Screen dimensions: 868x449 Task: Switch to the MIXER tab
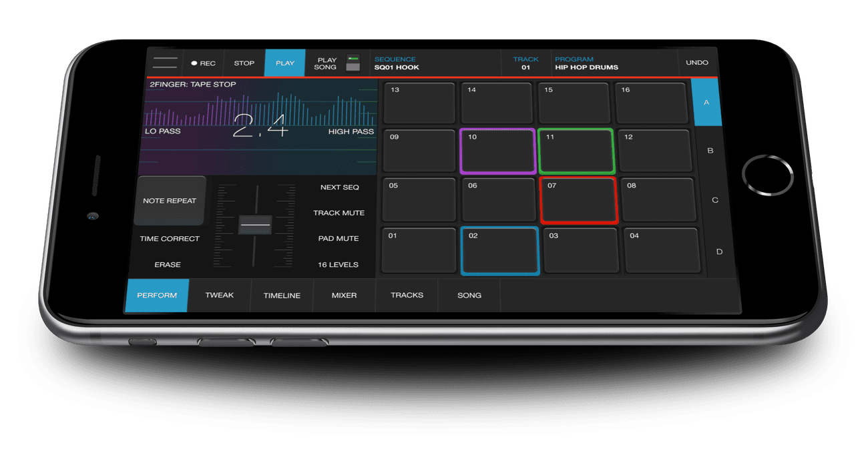click(344, 296)
